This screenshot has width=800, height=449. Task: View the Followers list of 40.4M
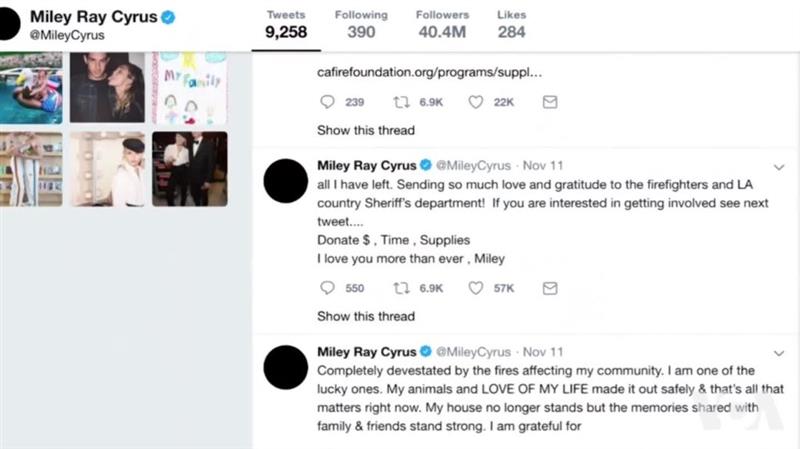(x=442, y=24)
